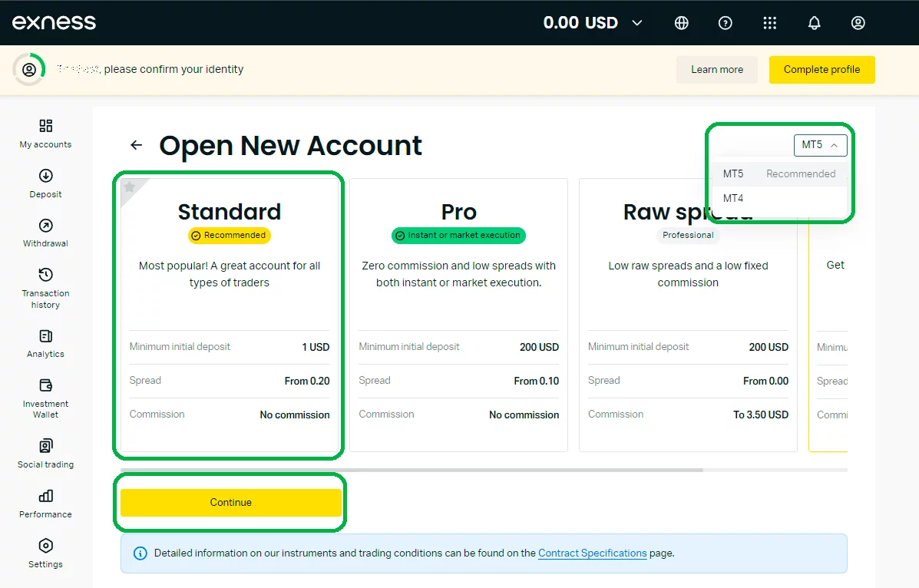This screenshot has width=919, height=588.
Task: Pick the Raw spread account card
Action: (687, 315)
